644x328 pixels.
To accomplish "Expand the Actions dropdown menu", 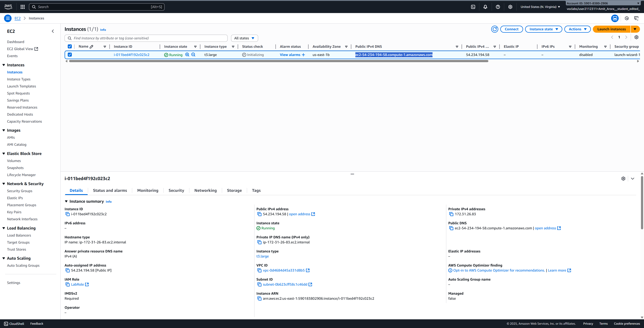I will tap(577, 29).
